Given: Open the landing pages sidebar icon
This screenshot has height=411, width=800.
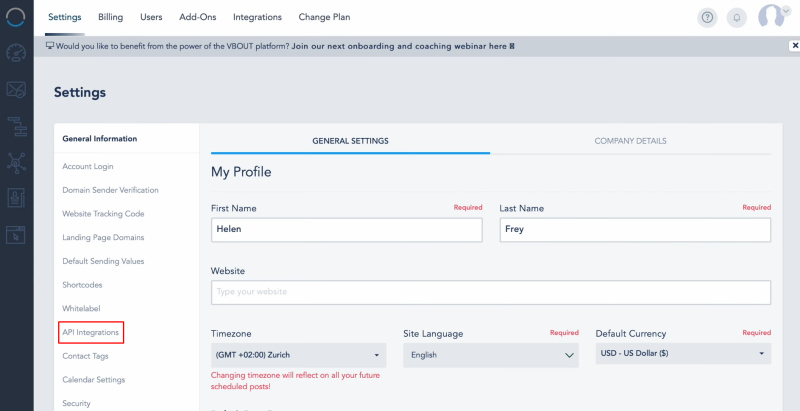Looking at the screenshot, I should (x=16, y=234).
